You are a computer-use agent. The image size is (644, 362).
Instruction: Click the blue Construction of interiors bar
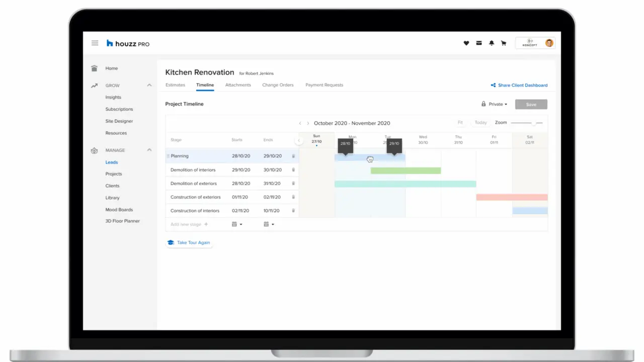[x=530, y=211]
